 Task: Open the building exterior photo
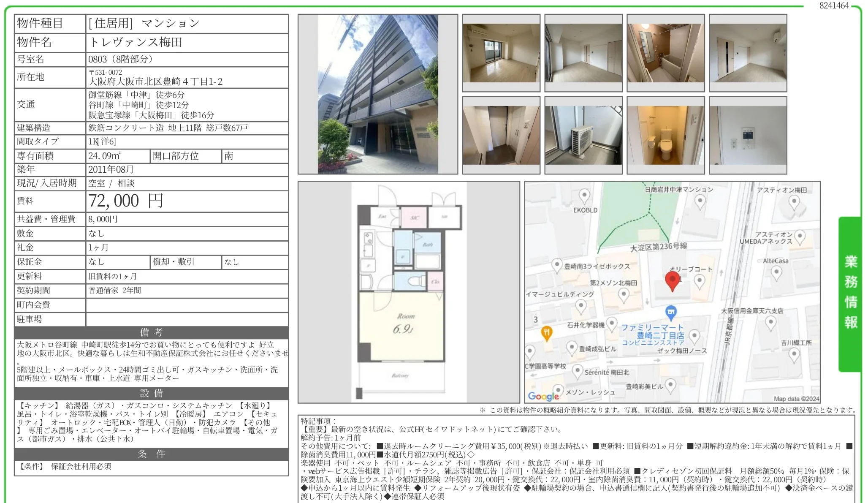tap(377, 94)
